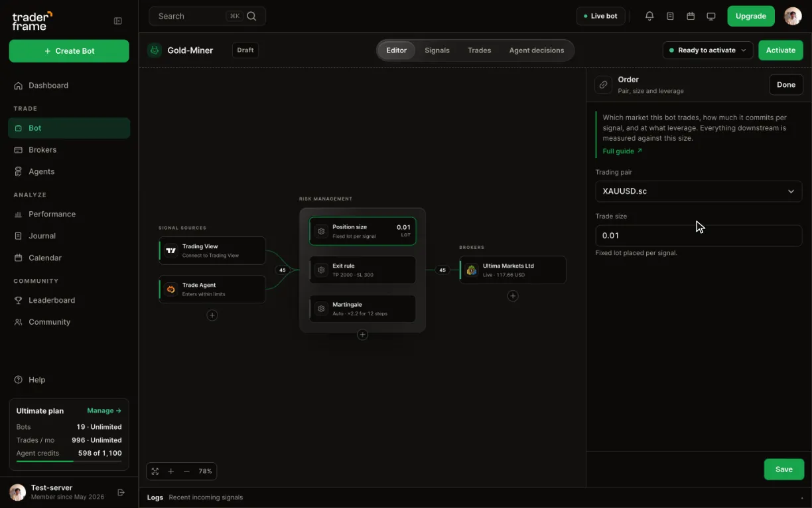Open Journal in the sidebar
This screenshot has width=812, height=508.
69,236
